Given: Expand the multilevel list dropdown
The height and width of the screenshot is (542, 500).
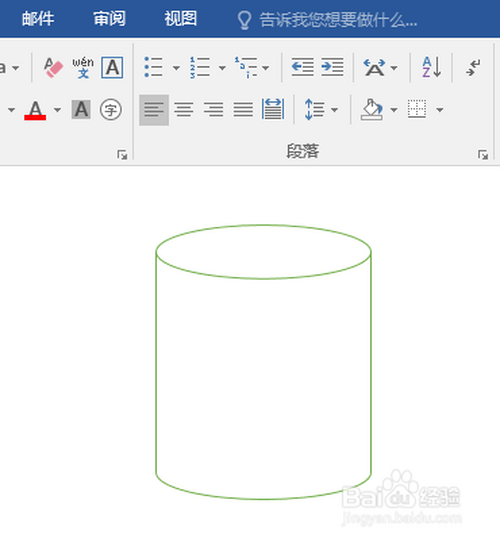Looking at the screenshot, I should pyautogui.click(x=266, y=68).
